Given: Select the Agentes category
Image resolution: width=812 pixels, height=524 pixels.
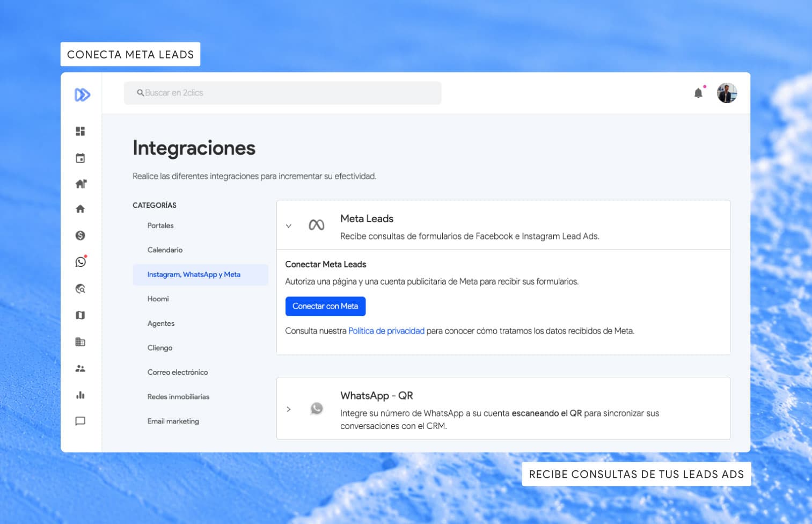Looking at the screenshot, I should tap(161, 323).
